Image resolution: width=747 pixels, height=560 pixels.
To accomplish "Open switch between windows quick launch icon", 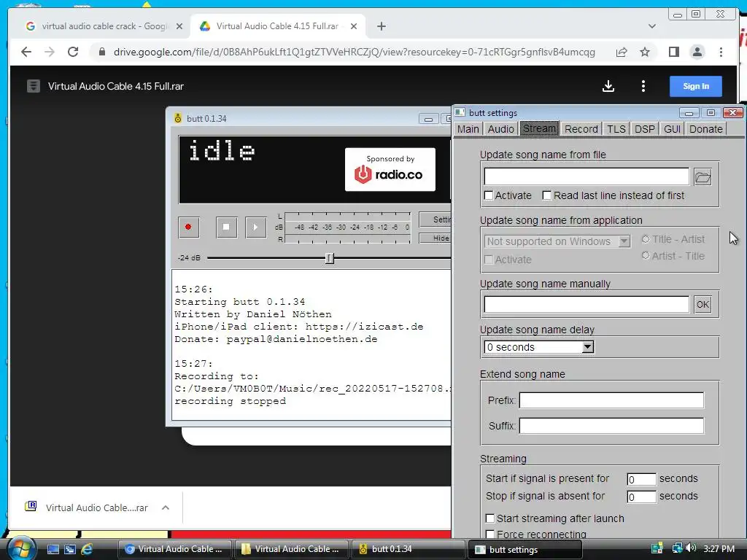I will click(69, 549).
